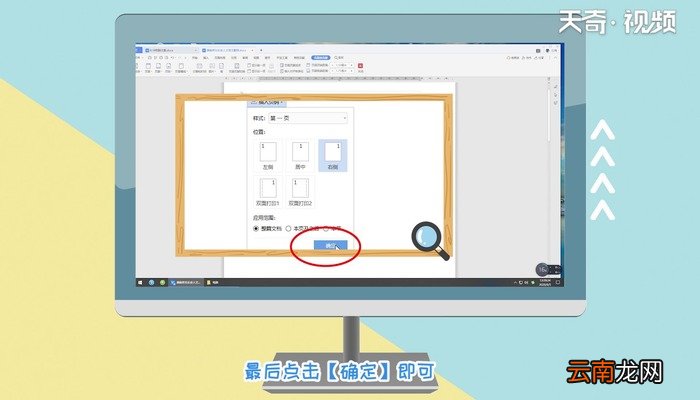The height and width of the screenshot is (400, 700).
Task: Click the 页码 icon in the ribbon
Action: 168,66
